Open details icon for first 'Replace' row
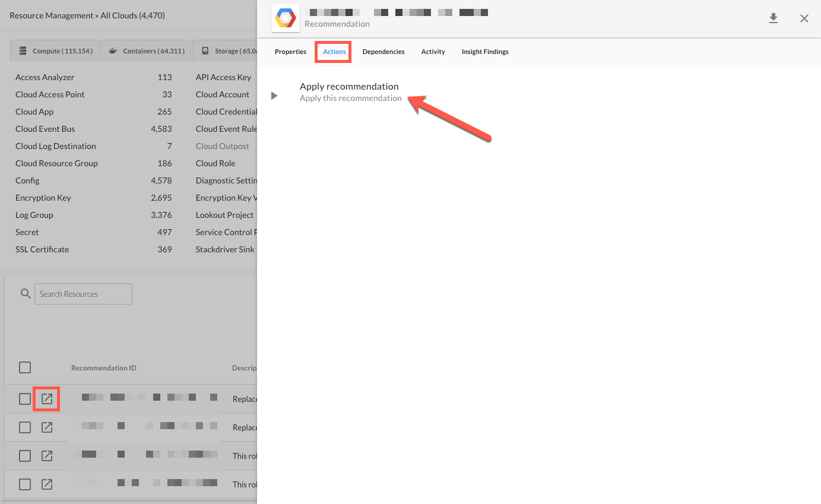The image size is (821, 504). [x=47, y=399]
